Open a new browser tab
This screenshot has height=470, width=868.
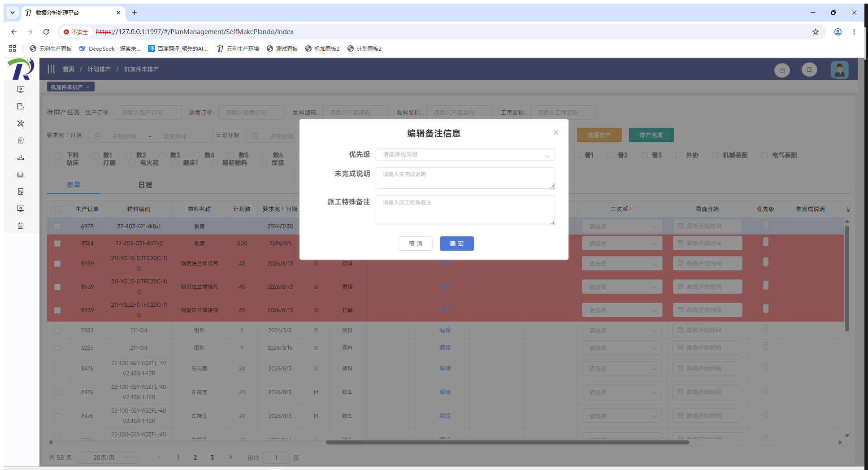[135, 13]
